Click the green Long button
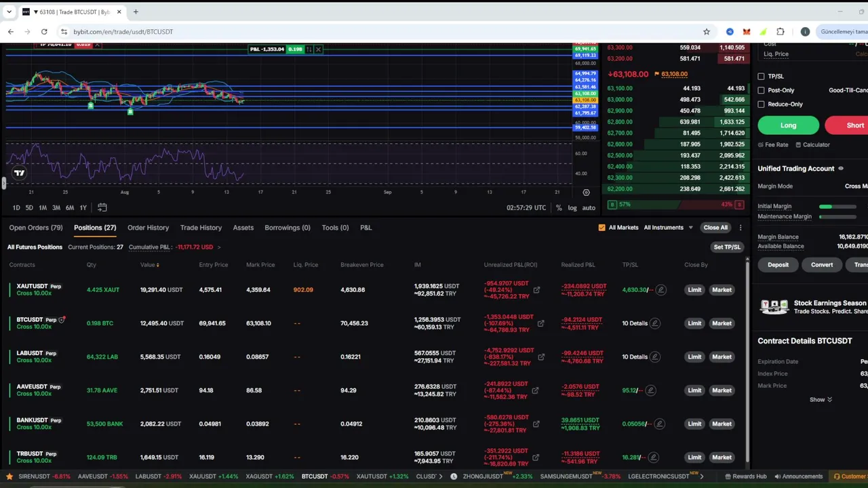This screenshot has width=868, height=488. pyautogui.click(x=788, y=125)
